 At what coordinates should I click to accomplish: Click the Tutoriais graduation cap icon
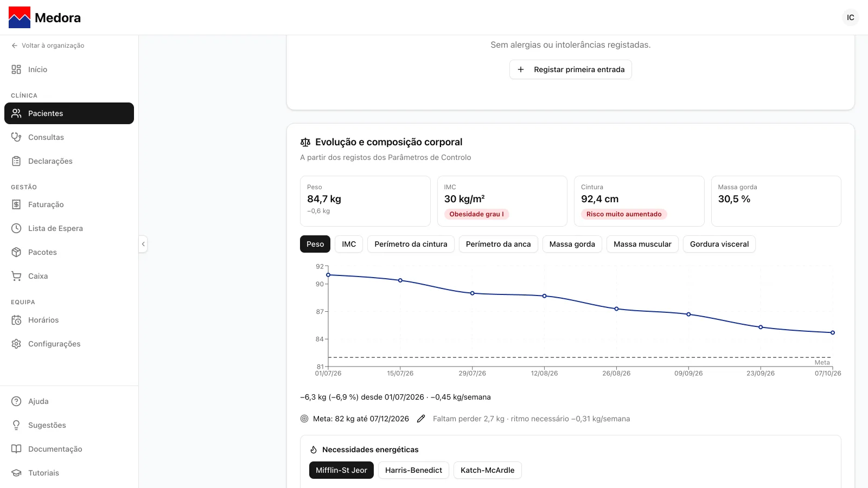(16, 473)
